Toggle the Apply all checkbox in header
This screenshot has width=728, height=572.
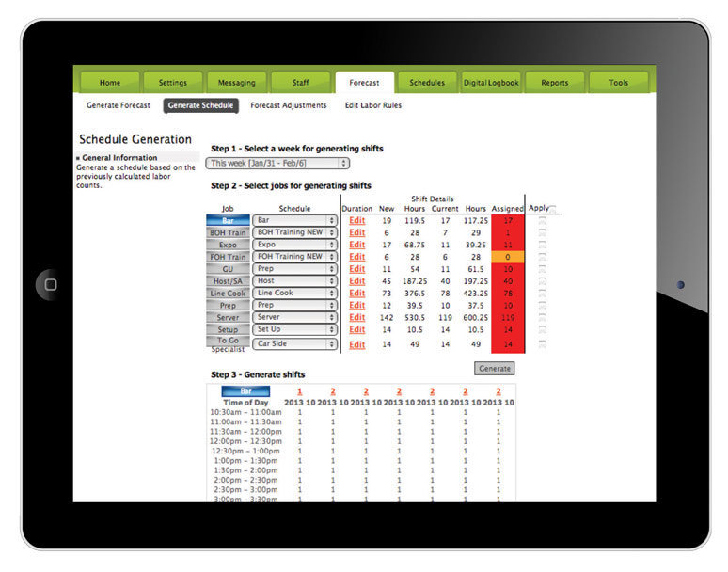pyautogui.click(x=552, y=209)
